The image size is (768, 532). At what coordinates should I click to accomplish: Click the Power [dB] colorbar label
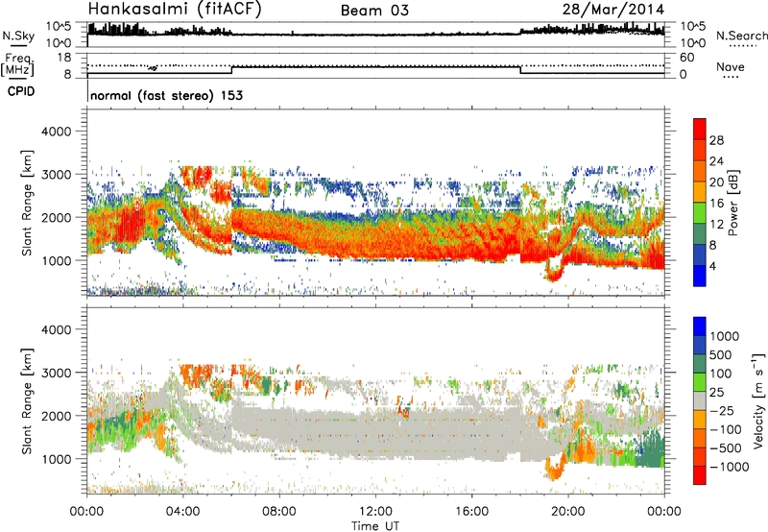(x=733, y=203)
